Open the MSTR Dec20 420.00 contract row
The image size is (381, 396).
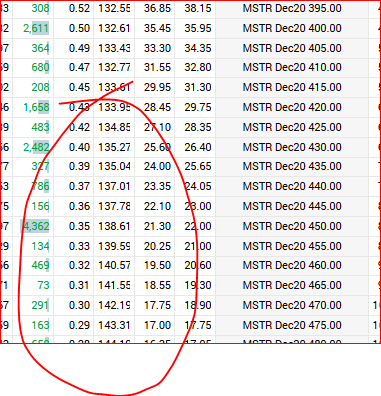click(x=292, y=107)
